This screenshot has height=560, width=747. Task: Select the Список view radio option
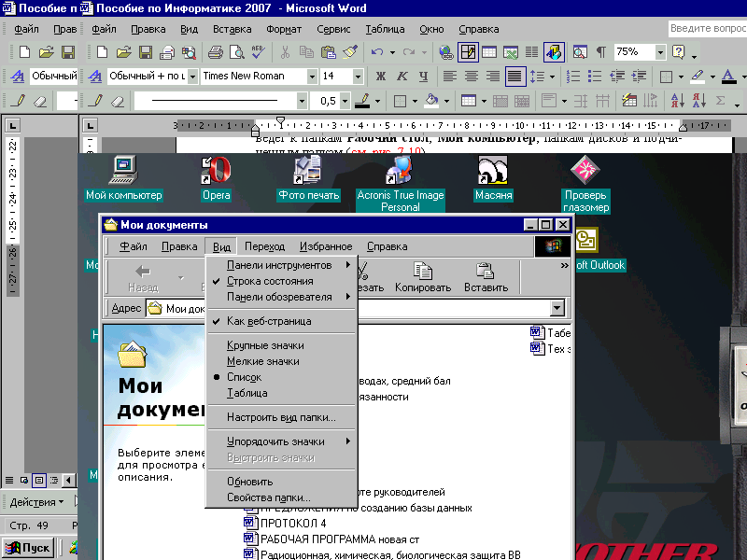tap(281, 377)
